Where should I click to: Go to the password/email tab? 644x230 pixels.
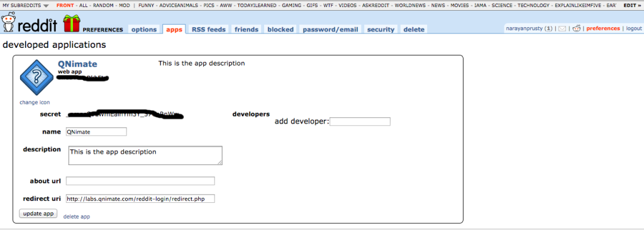[331, 29]
